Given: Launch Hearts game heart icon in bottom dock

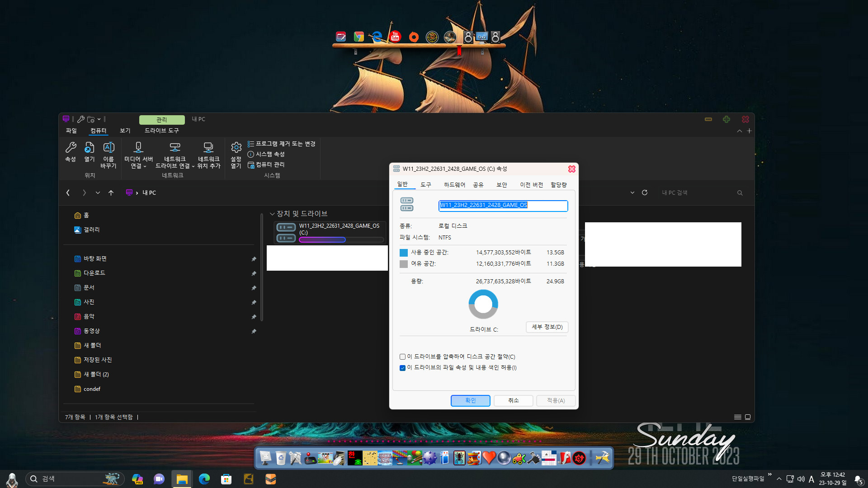Looking at the screenshot, I should (489, 458).
